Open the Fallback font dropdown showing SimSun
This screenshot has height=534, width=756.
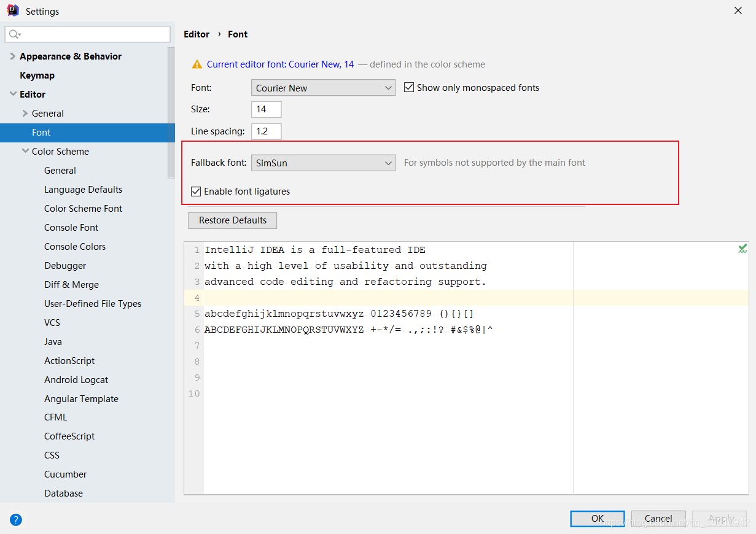(x=324, y=163)
